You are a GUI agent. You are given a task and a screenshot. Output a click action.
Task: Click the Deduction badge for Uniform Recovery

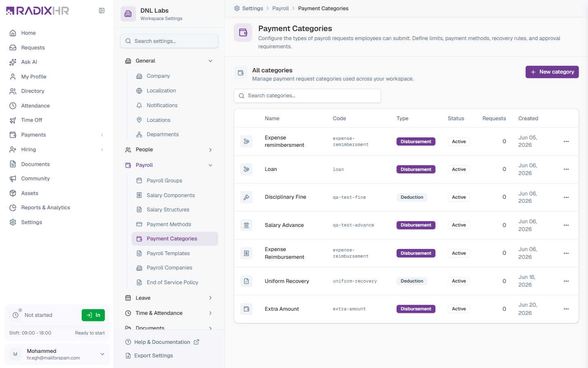[412, 281]
